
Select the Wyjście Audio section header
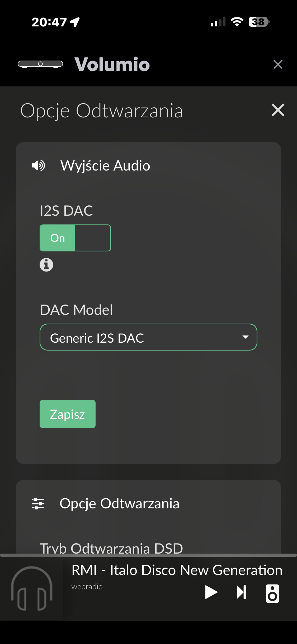(x=105, y=166)
